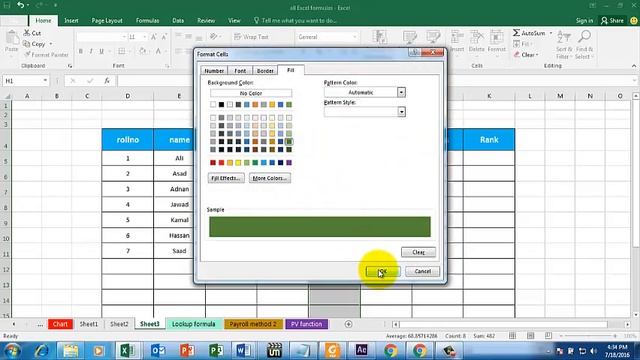The image size is (640, 360).
Task: Open the Name Box dropdown
Action: pos(45,81)
